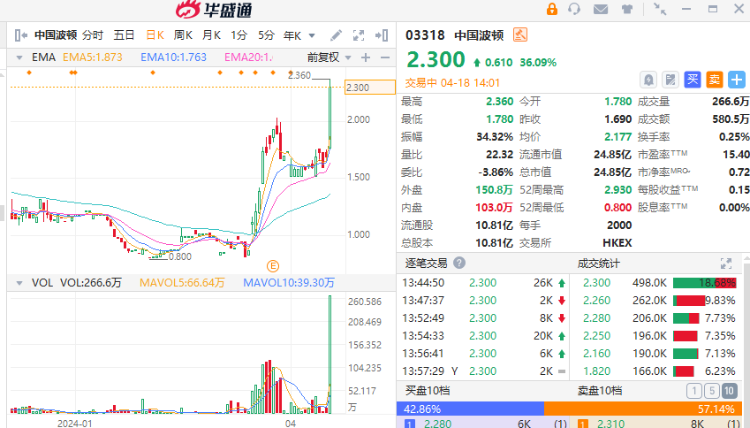Click the orange 57.14% sell ratio bar
Screen dimensions: 750x428
coord(643,409)
